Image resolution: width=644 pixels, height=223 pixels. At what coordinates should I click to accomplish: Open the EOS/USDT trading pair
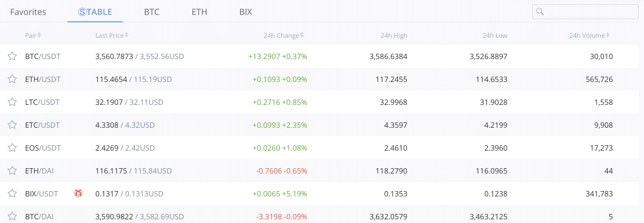[43, 148]
